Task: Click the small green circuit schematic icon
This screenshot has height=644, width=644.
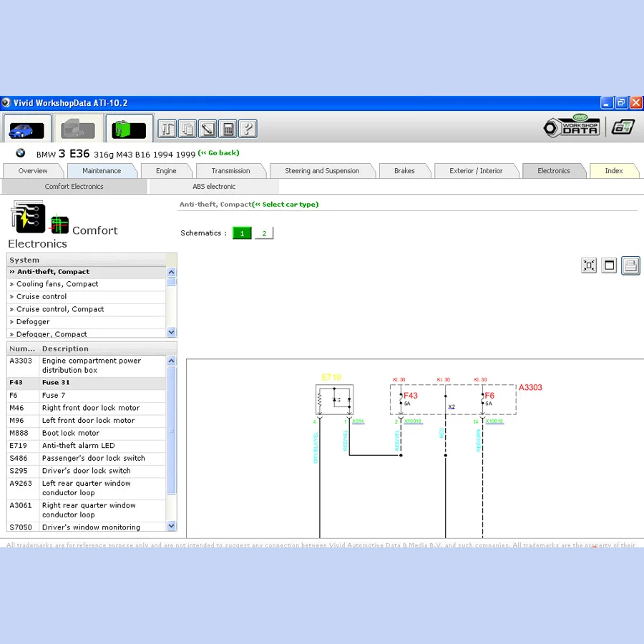Action: [x=59, y=224]
